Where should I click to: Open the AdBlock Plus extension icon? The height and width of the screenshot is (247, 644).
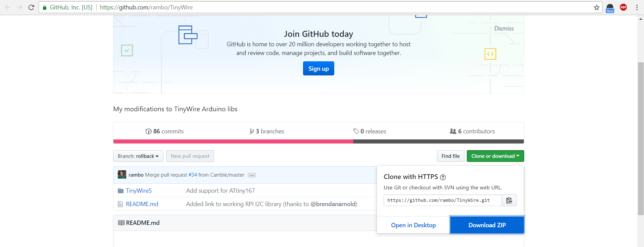(x=623, y=7)
